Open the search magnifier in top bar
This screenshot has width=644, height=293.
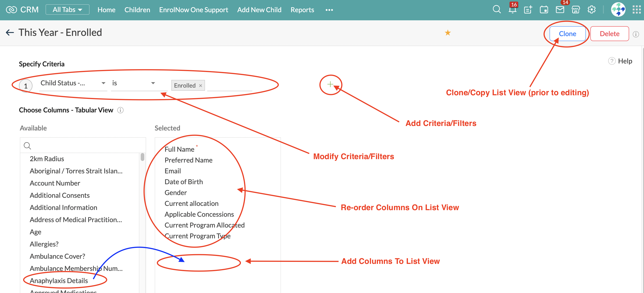(497, 10)
